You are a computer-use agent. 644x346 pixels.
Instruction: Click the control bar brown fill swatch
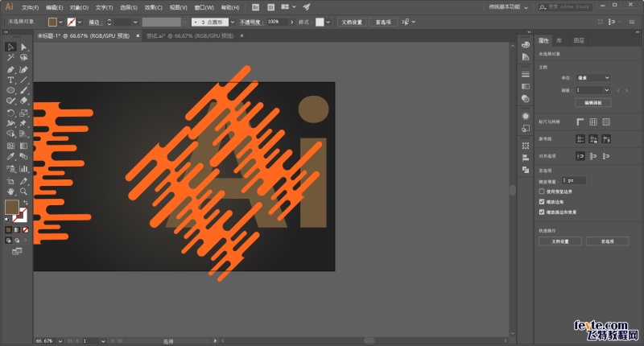(x=52, y=23)
